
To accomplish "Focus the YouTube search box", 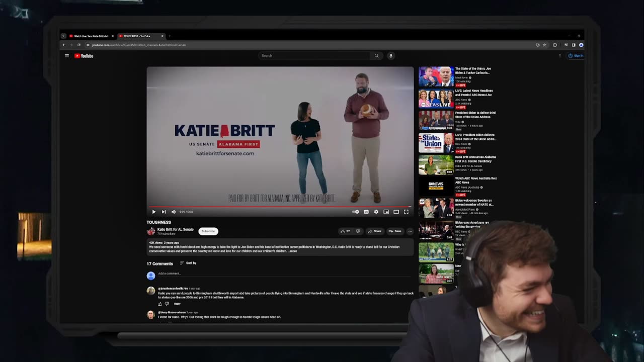I will [314, 56].
